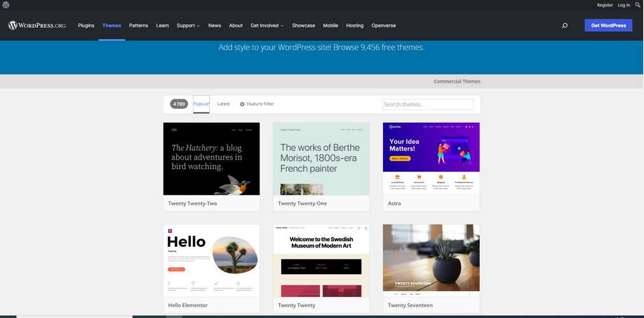Click the Feature Filter gear icon
Screen dimensions: 644x318
[x=242, y=104]
